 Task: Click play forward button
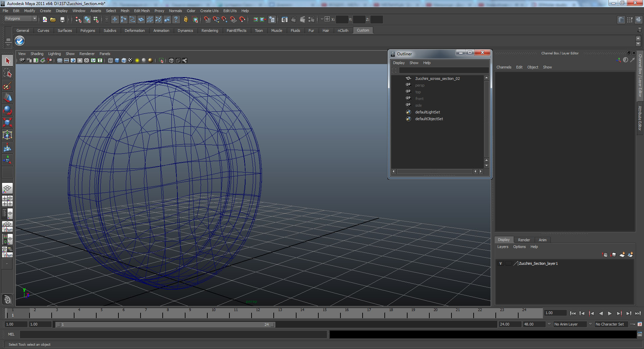[610, 313]
